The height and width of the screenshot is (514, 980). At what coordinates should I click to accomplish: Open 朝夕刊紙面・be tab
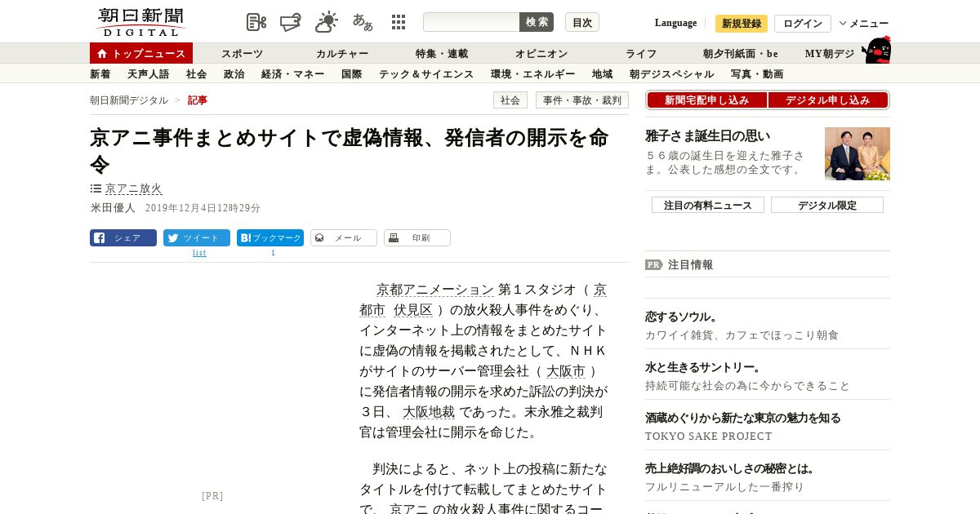click(x=741, y=54)
